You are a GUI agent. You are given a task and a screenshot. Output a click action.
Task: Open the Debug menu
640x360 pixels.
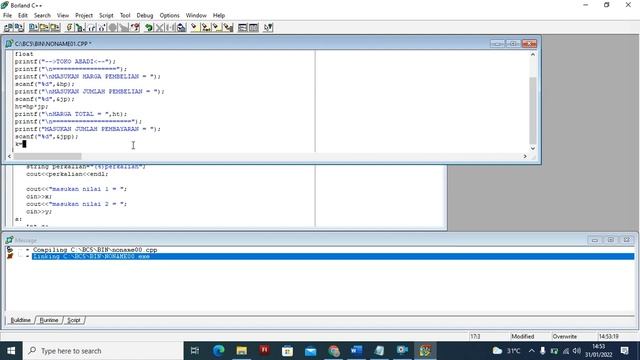click(x=144, y=15)
